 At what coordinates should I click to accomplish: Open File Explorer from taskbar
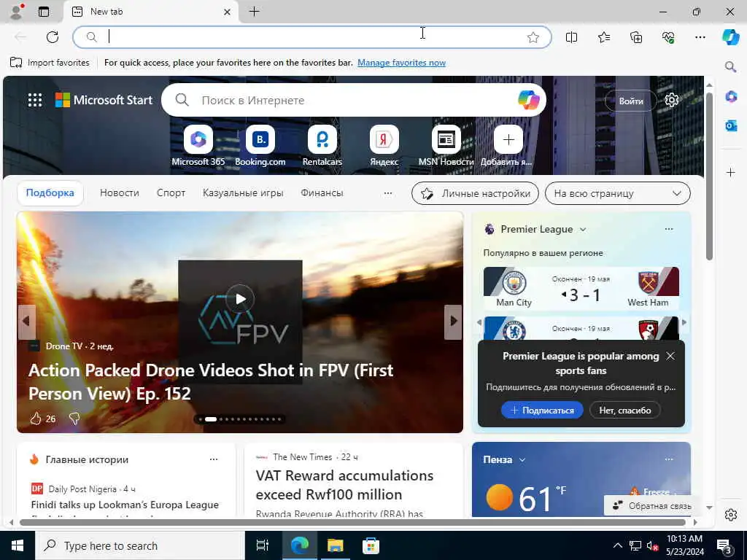click(335, 545)
